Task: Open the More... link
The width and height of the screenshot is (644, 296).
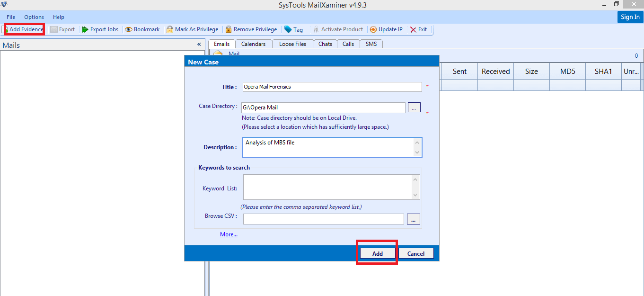Action: point(229,234)
